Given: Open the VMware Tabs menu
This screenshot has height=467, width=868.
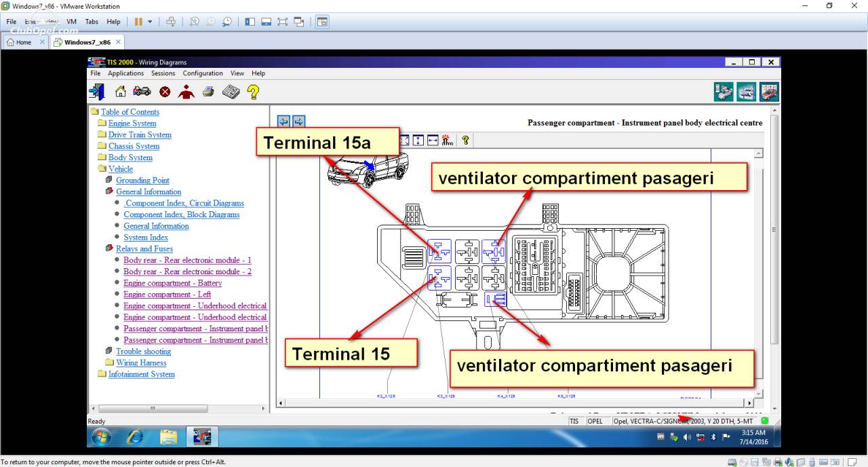Looking at the screenshot, I should [x=92, y=22].
